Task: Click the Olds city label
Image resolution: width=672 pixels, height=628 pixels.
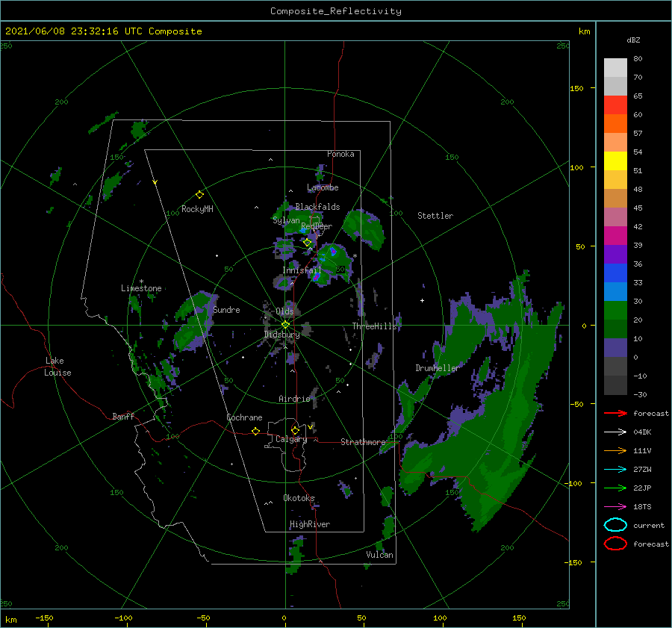Action: coord(284,311)
